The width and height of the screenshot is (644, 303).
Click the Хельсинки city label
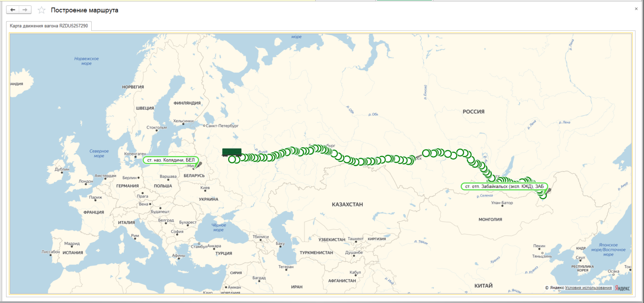tap(183, 121)
